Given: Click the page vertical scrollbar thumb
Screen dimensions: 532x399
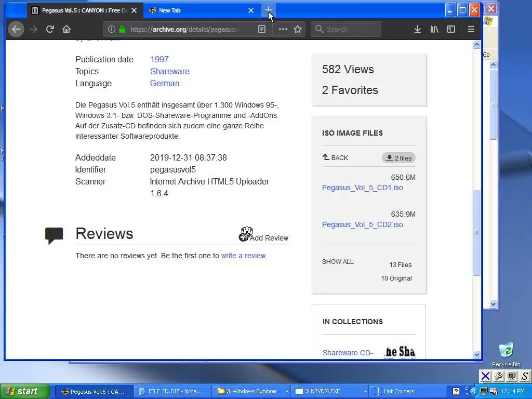Looking at the screenshot, I should tap(476, 232).
